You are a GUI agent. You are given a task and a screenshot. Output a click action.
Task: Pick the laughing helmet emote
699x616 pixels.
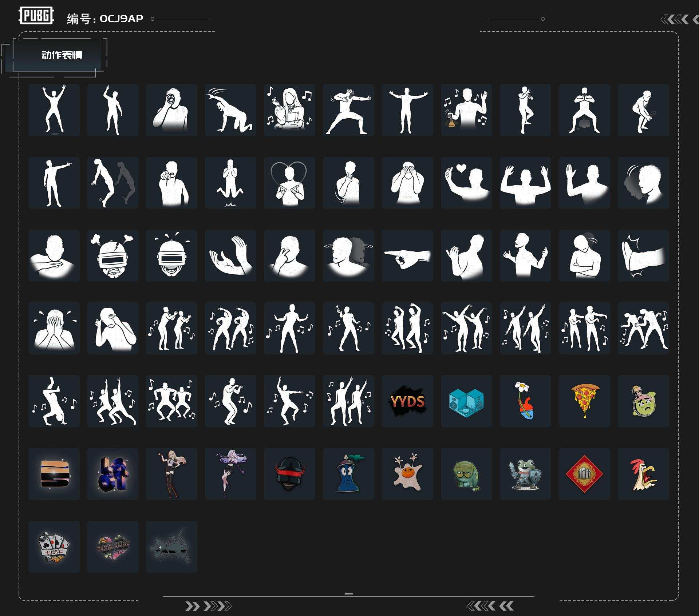click(171, 255)
